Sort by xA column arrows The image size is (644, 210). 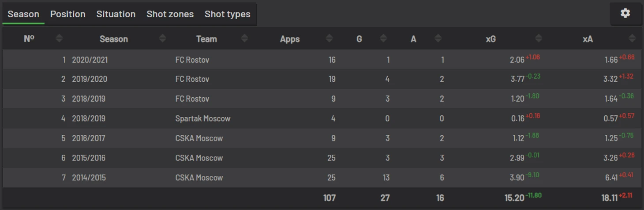click(633, 39)
